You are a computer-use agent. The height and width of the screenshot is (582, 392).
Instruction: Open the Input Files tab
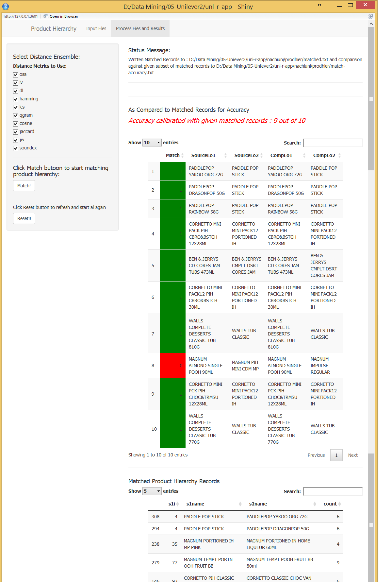(96, 29)
